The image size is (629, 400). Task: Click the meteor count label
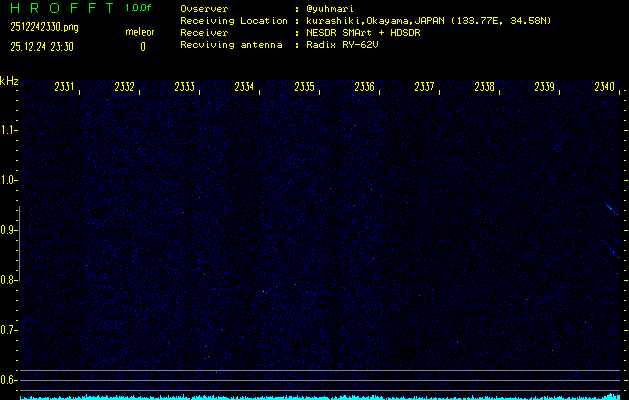coord(140,32)
